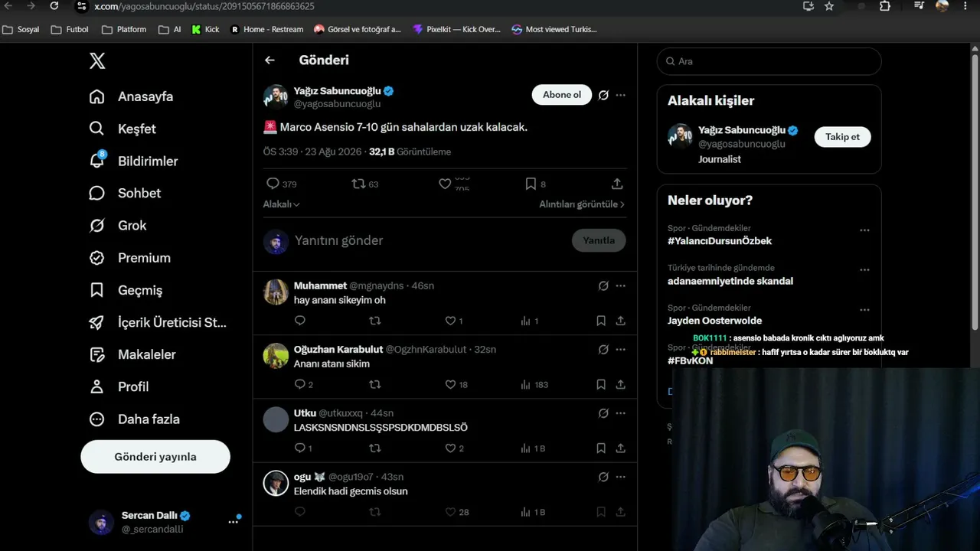The height and width of the screenshot is (551, 980).
Task: Open more options on Muhammet's reply
Action: [621, 285]
